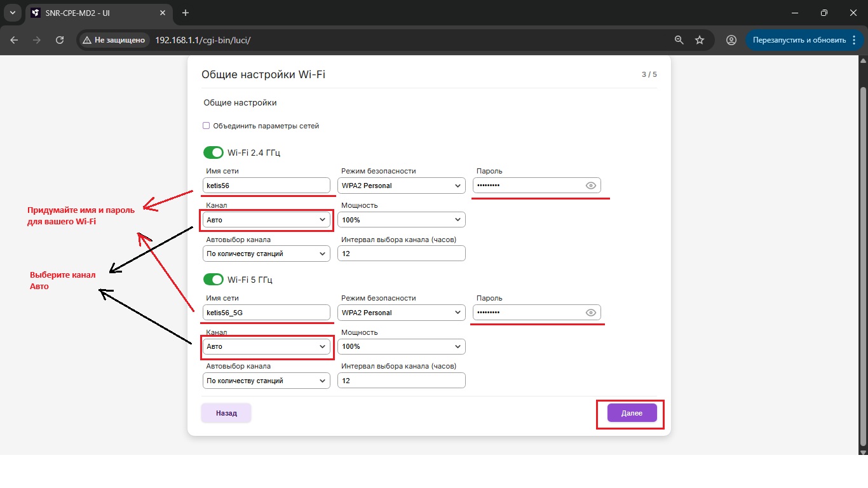Image resolution: width=868 pixels, height=488 pixels.
Task: Check the 'Объединить параметры сетей' checkbox
Action: pos(206,126)
